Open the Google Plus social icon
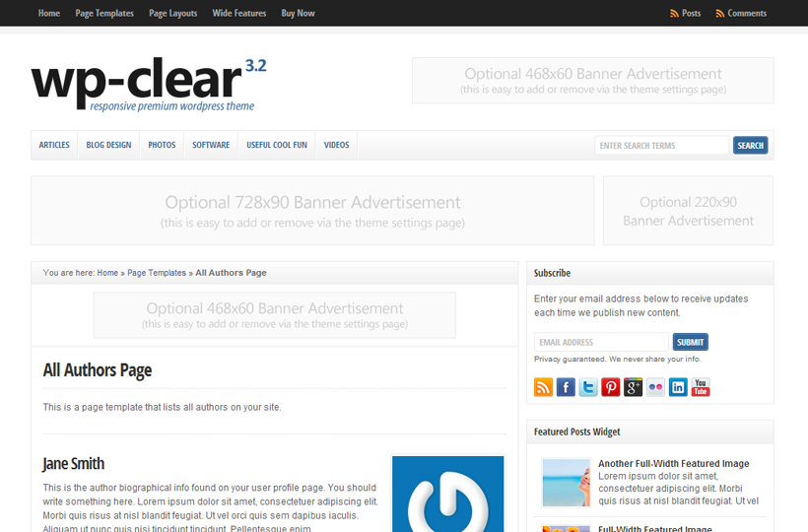 pyautogui.click(x=633, y=387)
